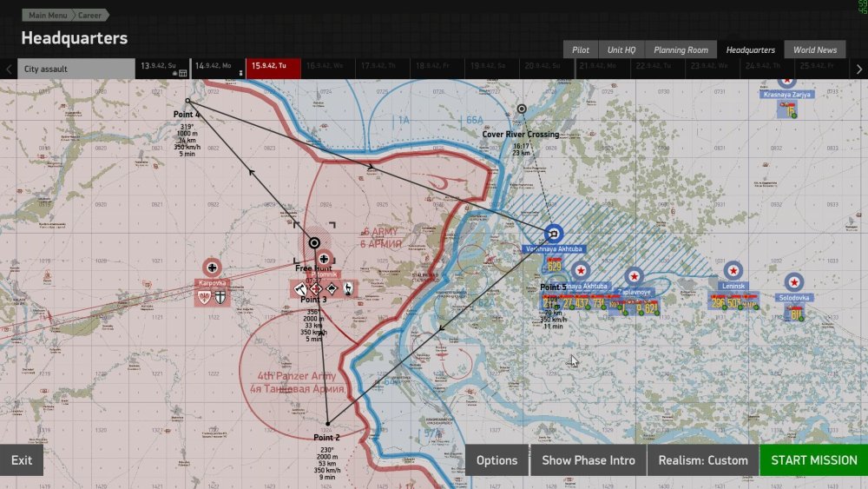Click the Leninsk airfield name label

733,286
